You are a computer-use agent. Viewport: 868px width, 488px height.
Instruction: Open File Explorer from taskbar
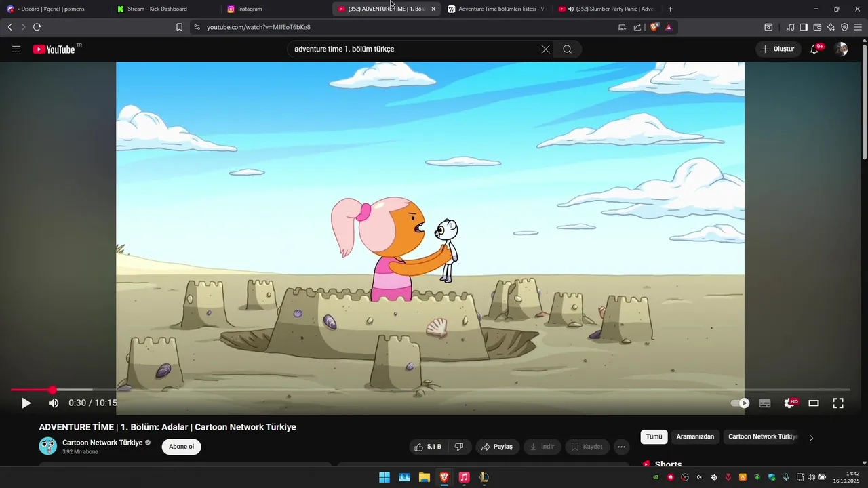click(x=425, y=477)
